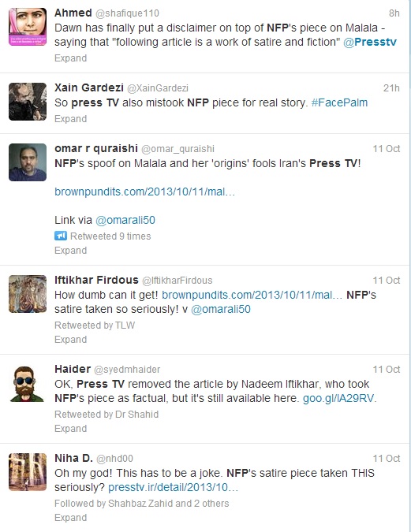411x532 pixels.
Task: Click Haider's bearded cartoon avatar
Action: tap(28, 383)
